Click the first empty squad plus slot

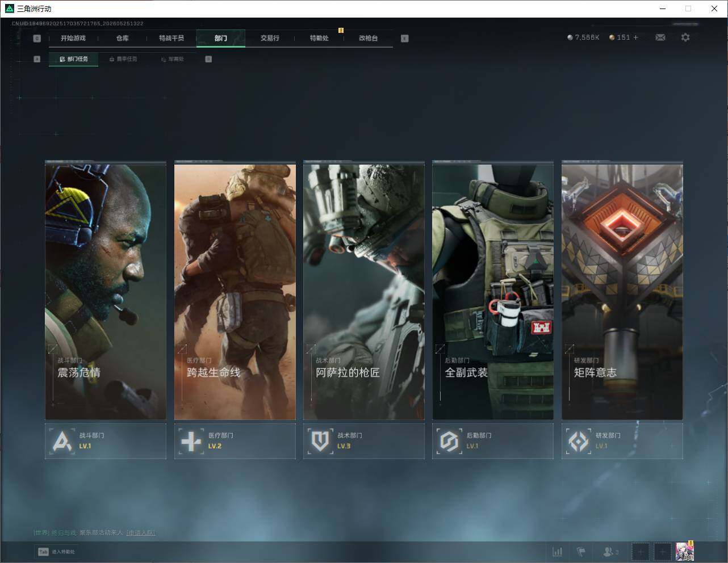click(x=641, y=552)
